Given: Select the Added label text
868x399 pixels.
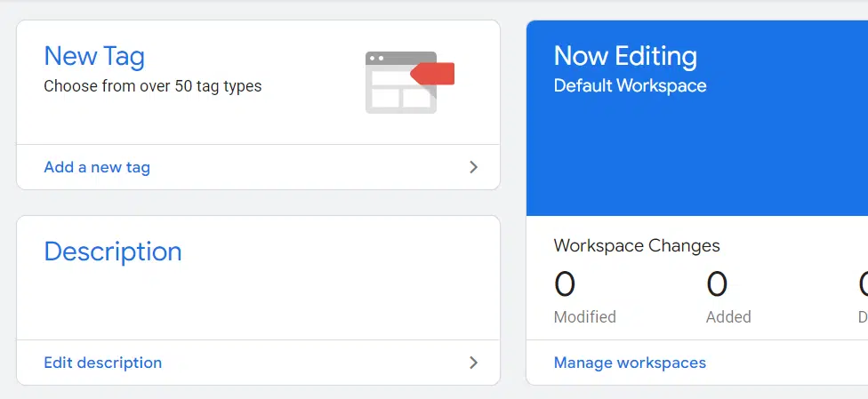Looking at the screenshot, I should point(728,316).
